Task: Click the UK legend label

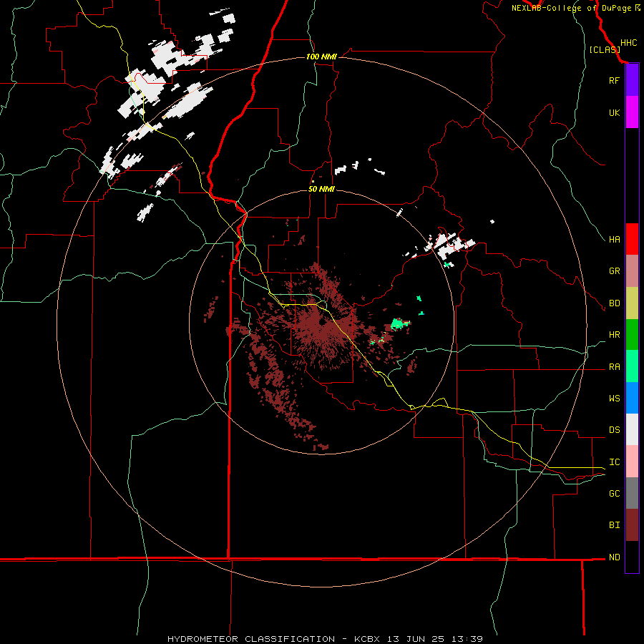Action: tap(614, 112)
